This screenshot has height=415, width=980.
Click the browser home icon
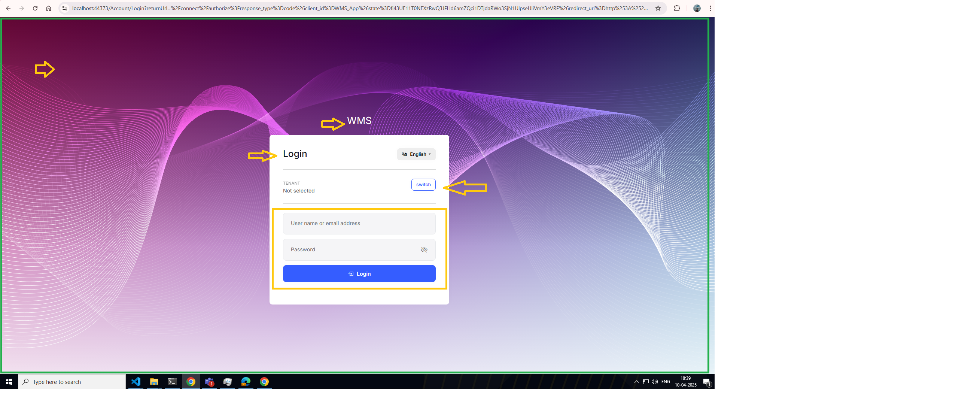(49, 8)
